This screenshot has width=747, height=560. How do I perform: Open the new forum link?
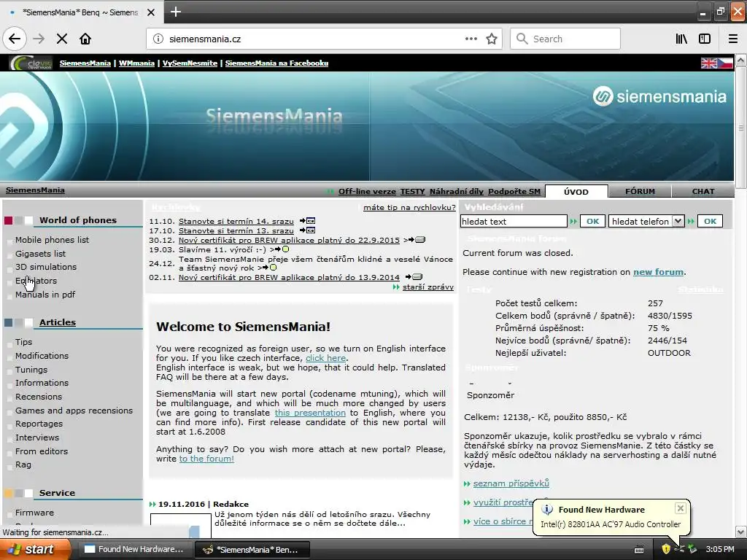659,272
